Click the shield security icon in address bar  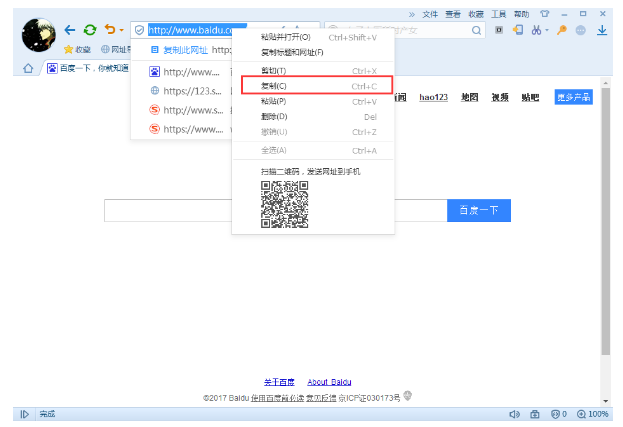pos(139,30)
